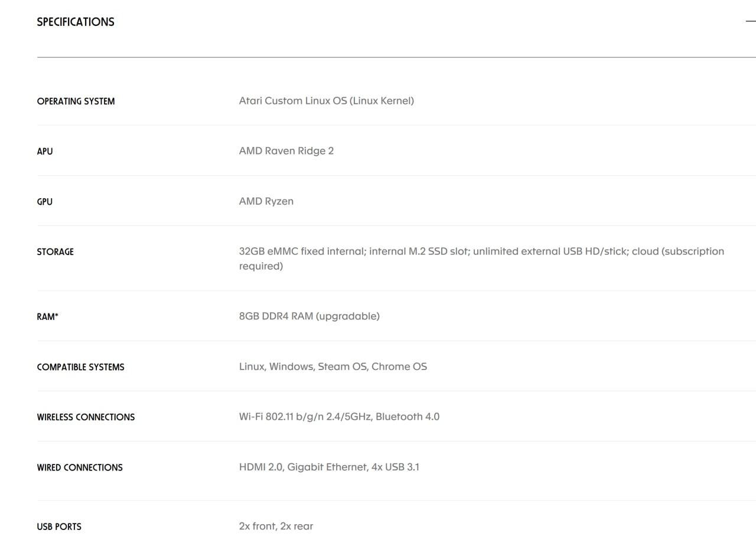Click the '2x front, 2x rear' value
This screenshot has height=543, width=756.
click(x=276, y=526)
